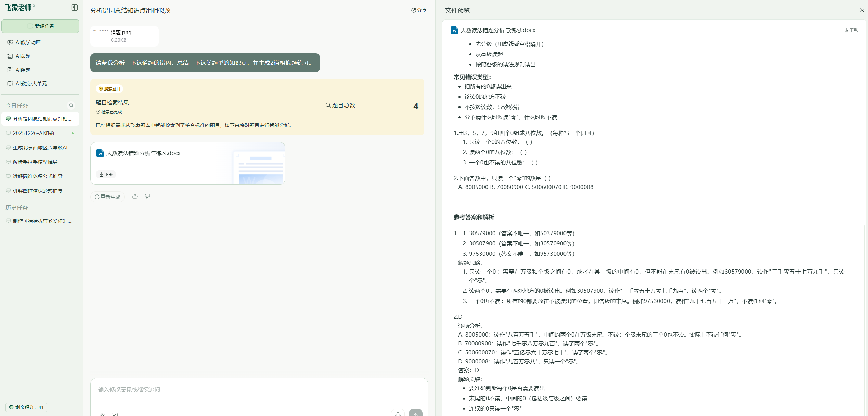Collapse the left sidebar panel icon
The height and width of the screenshot is (416, 868).
(74, 8)
